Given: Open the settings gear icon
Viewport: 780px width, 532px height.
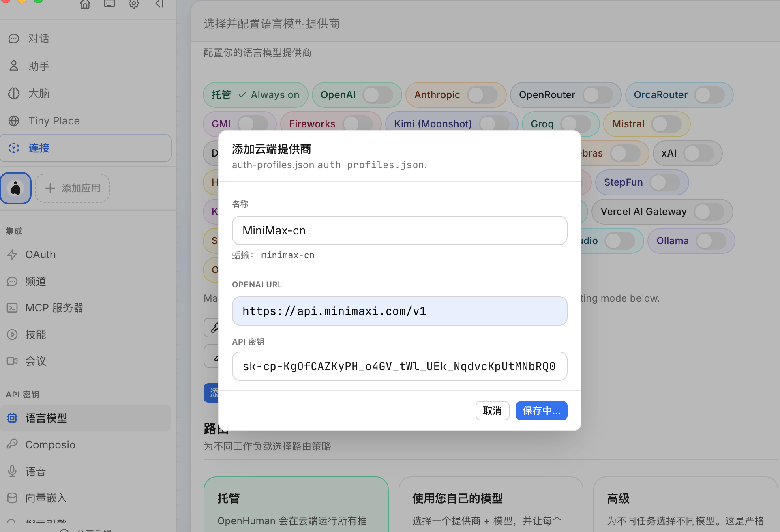Looking at the screenshot, I should pyautogui.click(x=134, y=4).
